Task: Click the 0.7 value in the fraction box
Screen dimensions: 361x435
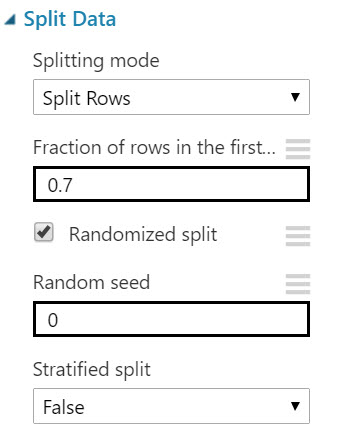Action: coord(60,185)
